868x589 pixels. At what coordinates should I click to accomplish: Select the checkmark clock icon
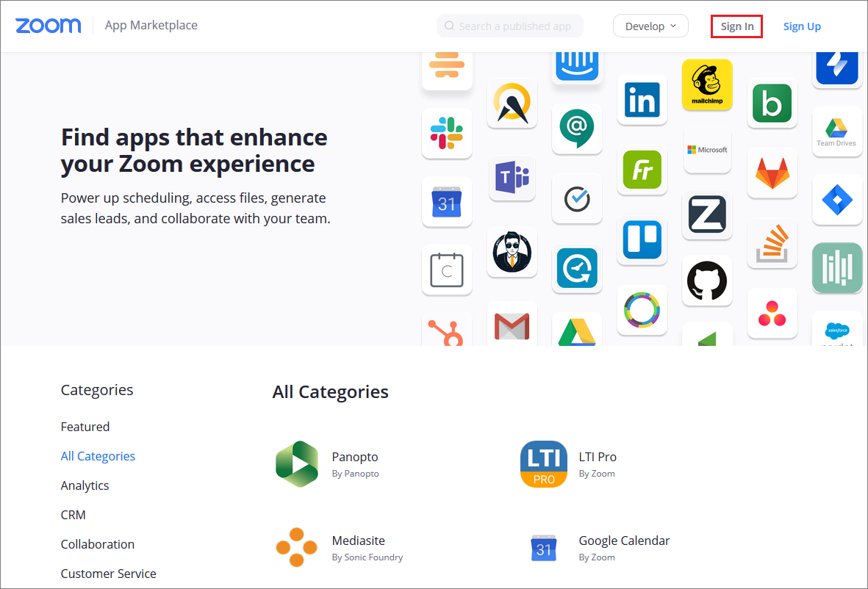pos(577,199)
